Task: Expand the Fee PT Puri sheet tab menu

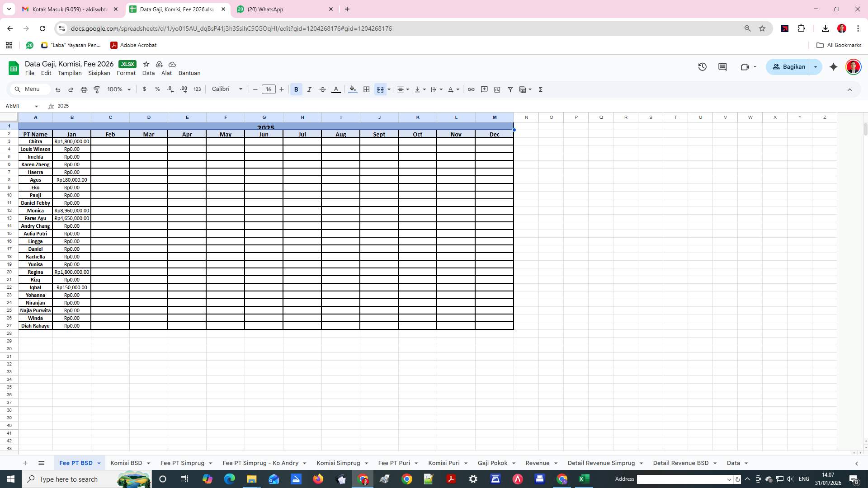Action: coord(416,463)
